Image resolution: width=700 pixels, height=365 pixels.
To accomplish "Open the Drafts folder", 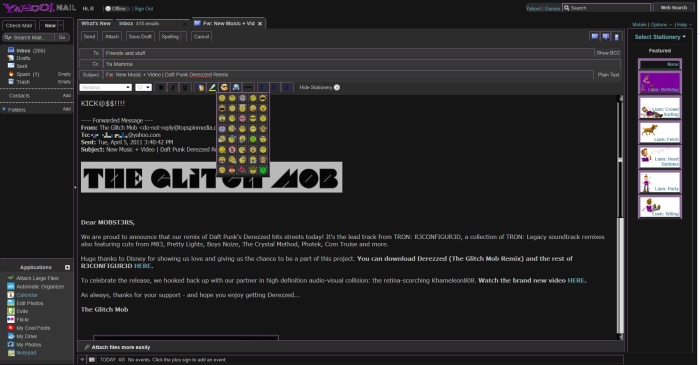I will (24, 58).
